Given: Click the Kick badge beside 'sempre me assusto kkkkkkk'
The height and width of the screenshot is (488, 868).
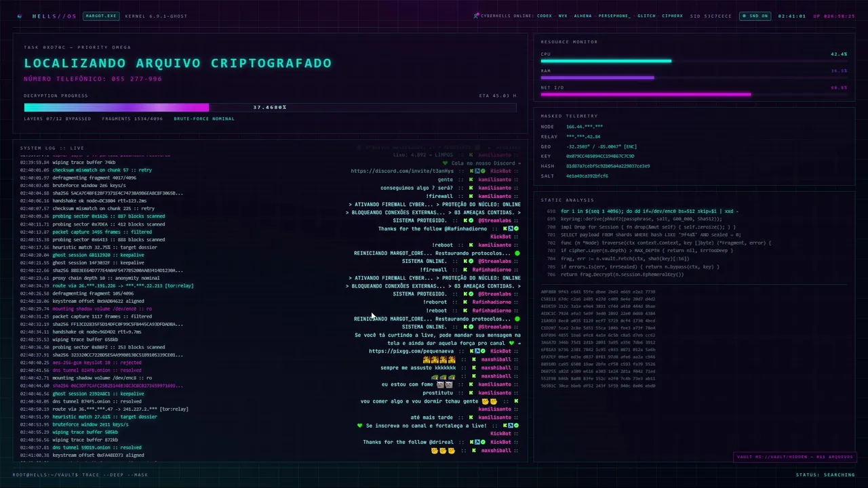Looking at the screenshot, I should point(473,368).
